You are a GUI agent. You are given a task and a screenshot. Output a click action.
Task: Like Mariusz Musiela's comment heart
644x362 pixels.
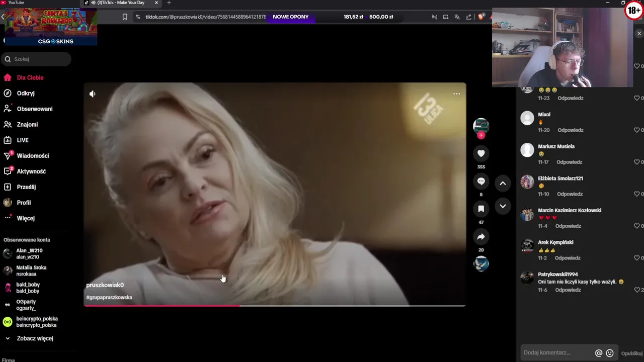(x=637, y=162)
